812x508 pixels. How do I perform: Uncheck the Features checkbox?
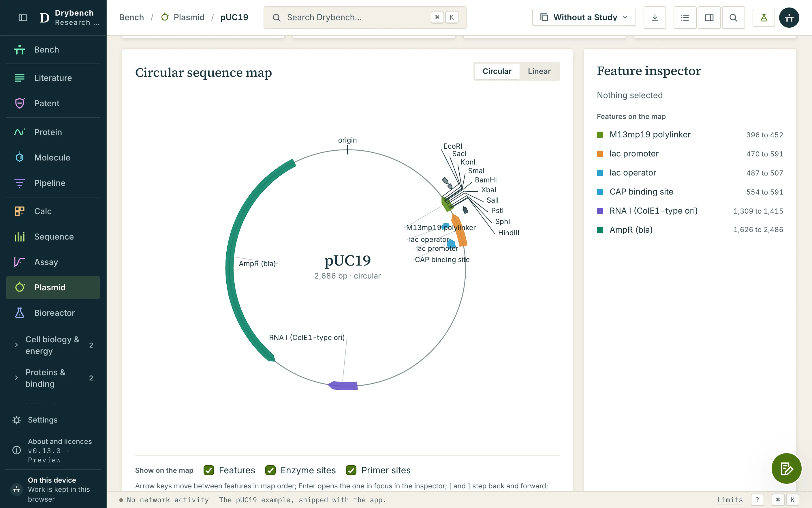(209, 470)
